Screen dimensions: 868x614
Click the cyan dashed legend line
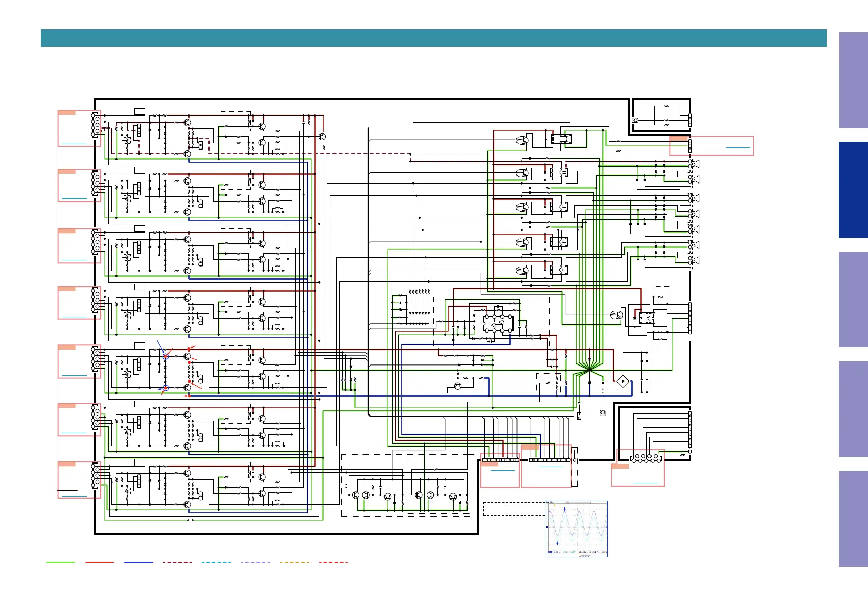(x=216, y=562)
